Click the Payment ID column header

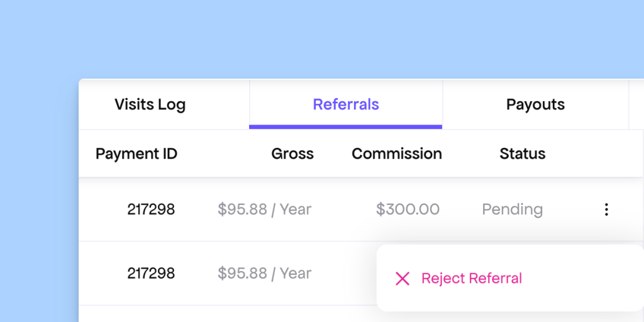tap(136, 153)
